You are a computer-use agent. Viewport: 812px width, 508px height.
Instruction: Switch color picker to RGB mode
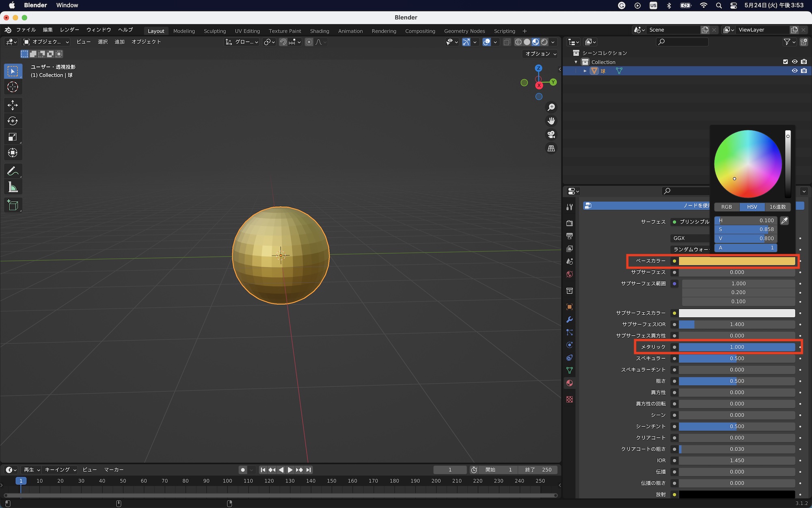pyautogui.click(x=726, y=207)
